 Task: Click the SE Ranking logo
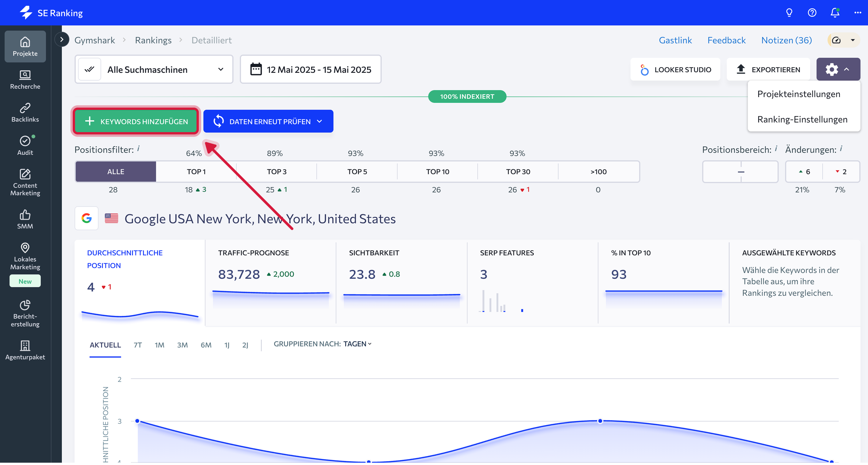(51, 13)
